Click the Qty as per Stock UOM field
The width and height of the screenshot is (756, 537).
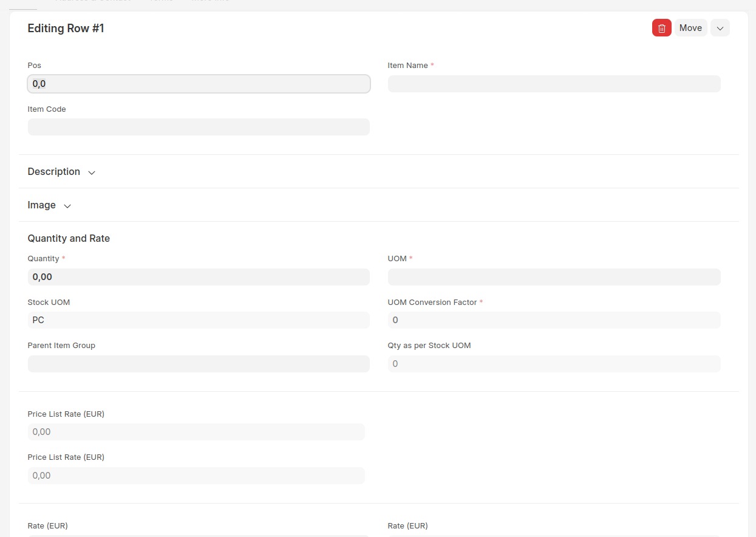coord(554,364)
